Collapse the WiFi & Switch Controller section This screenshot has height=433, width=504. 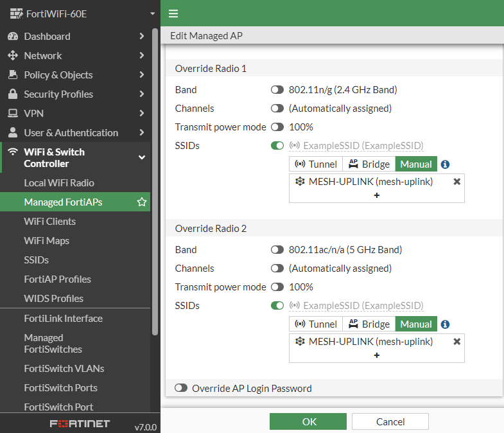click(142, 157)
